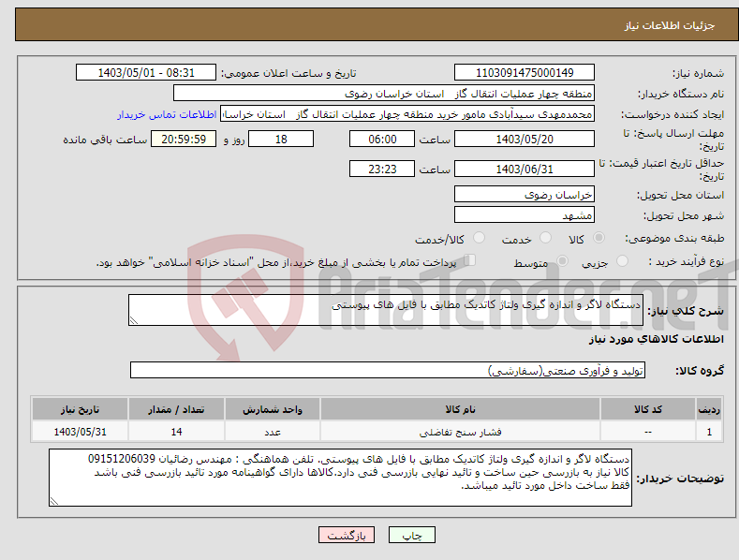This screenshot has height=560, width=739.
Task: Click the اطلاعات کالاهای مورد نیاز heading
Action: tap(656, 339)
